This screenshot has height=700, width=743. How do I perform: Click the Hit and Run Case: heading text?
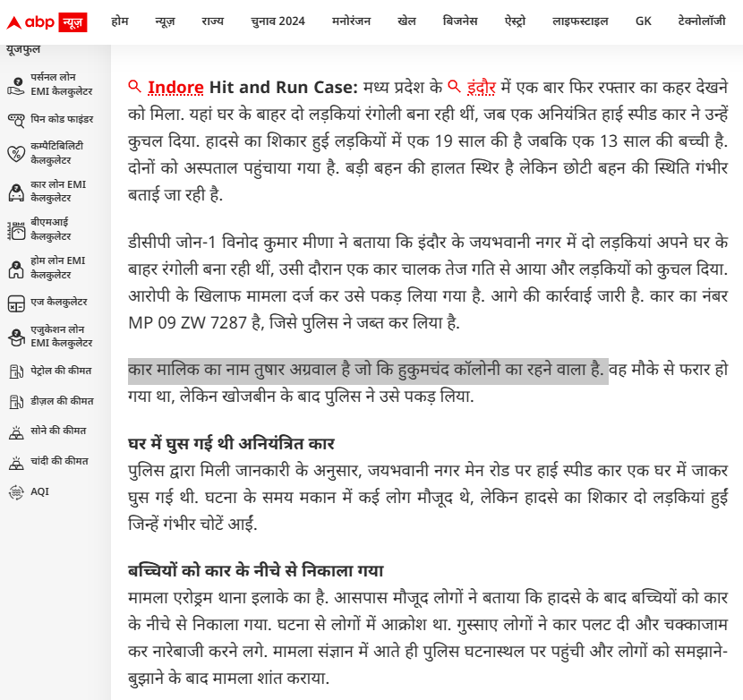(284, 88)
